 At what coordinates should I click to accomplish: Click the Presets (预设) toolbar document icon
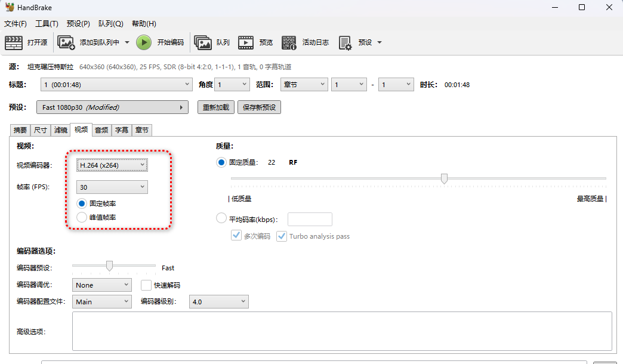(x=345, y=42)
